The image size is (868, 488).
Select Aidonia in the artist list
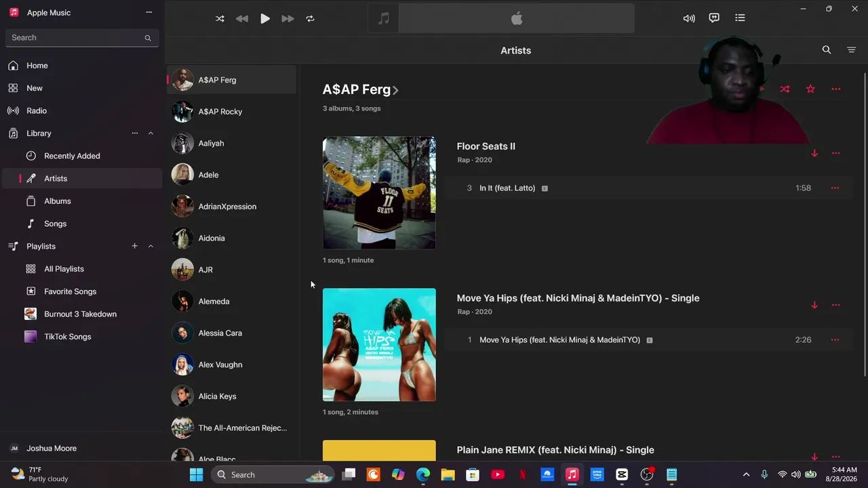[231, 238]
